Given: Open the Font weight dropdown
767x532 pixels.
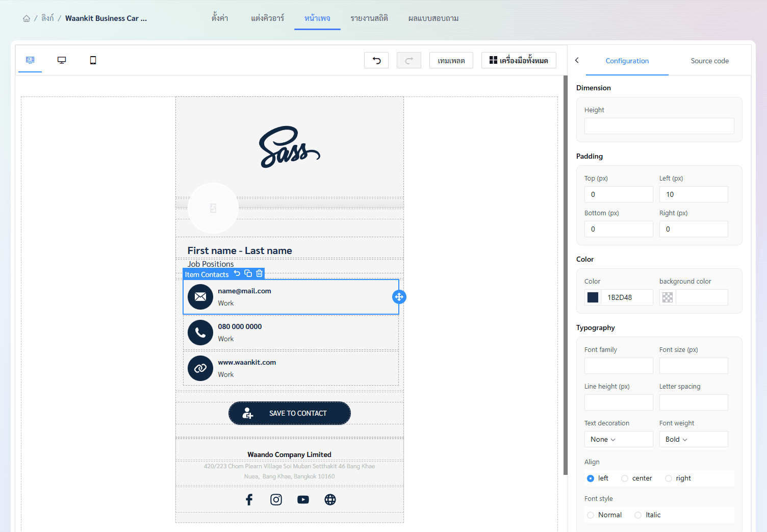Looking at the screenshot, I should [x=694, y=439].
